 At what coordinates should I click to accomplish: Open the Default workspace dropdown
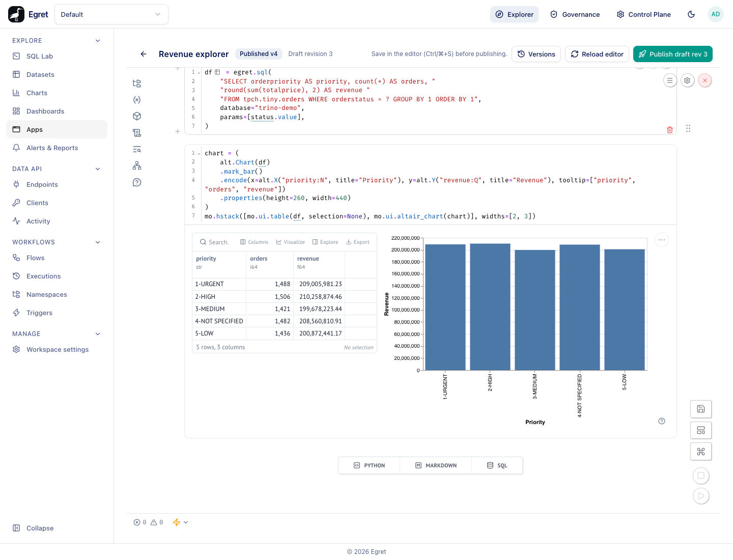[111, 14]
